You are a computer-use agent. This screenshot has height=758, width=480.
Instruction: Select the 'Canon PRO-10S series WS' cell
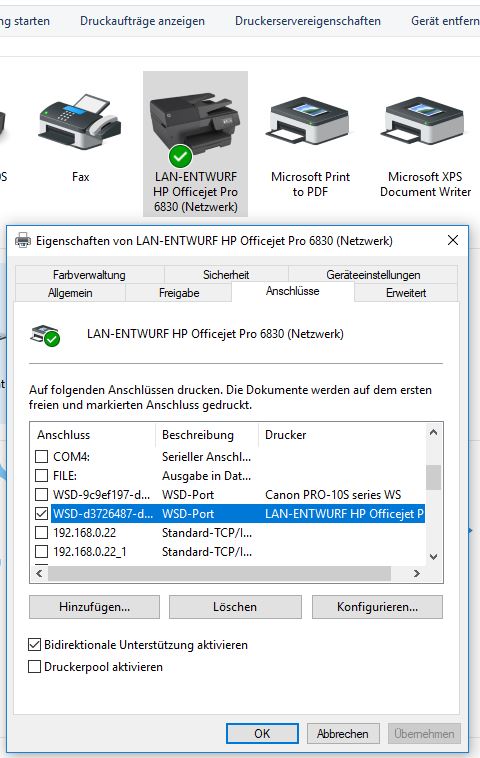click(x=333, y=495)
